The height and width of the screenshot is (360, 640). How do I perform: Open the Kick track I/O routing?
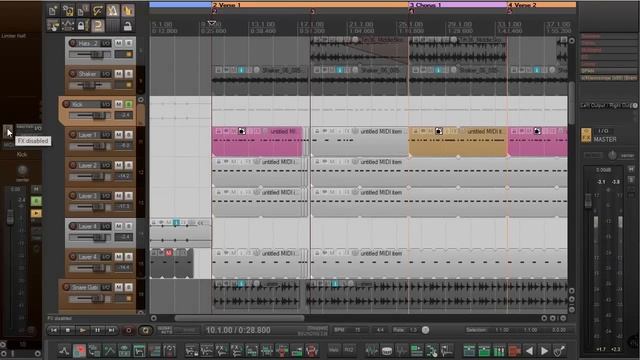[106, 104]
